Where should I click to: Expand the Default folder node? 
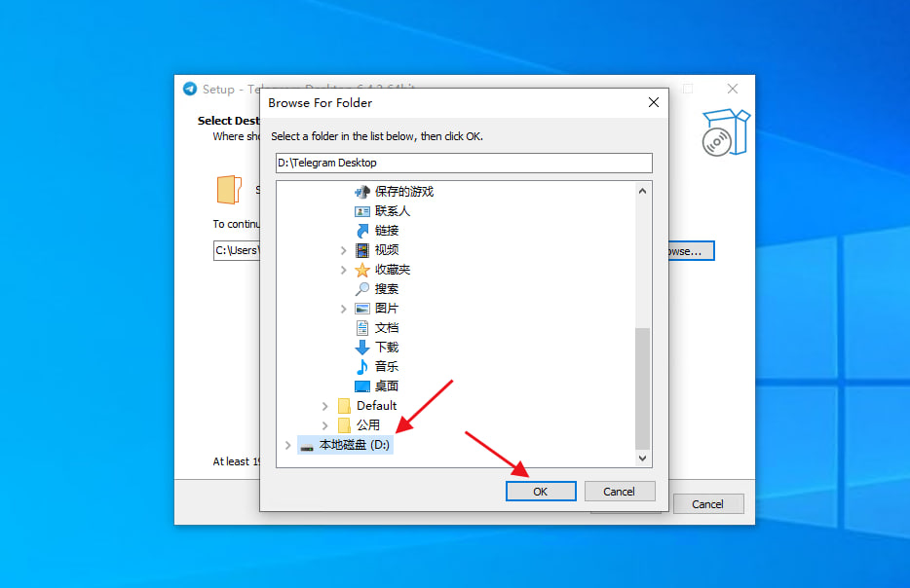pos(325,406)
